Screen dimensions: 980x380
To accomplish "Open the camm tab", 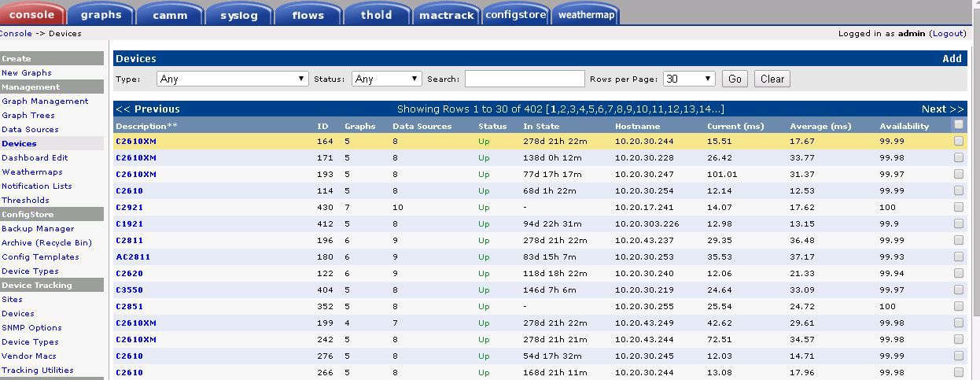I will [170, 14].
